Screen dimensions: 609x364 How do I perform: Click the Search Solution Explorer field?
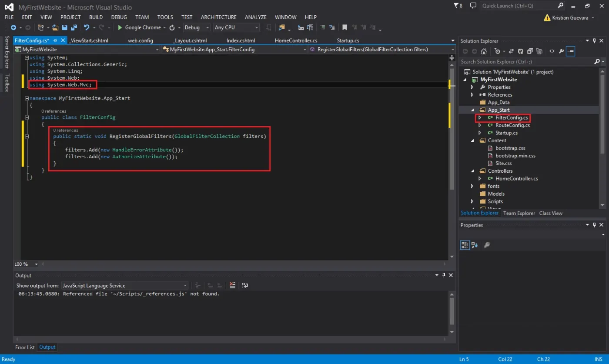point(527,62)
